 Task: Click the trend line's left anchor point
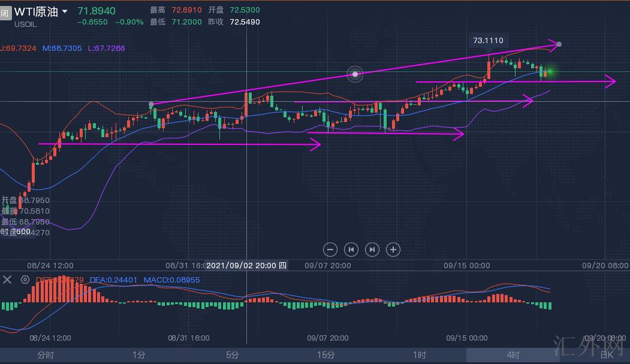[x=151, y=105]
